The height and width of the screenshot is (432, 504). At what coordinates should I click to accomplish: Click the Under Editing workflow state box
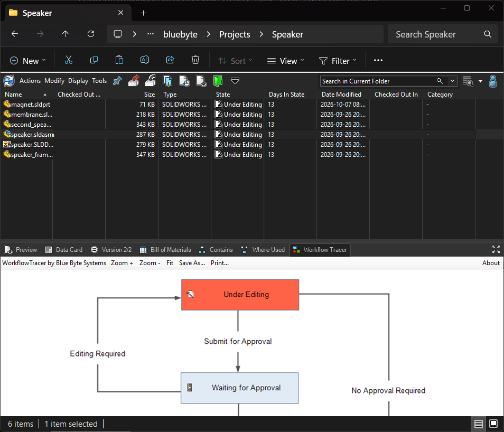click(x=240, y=295)
